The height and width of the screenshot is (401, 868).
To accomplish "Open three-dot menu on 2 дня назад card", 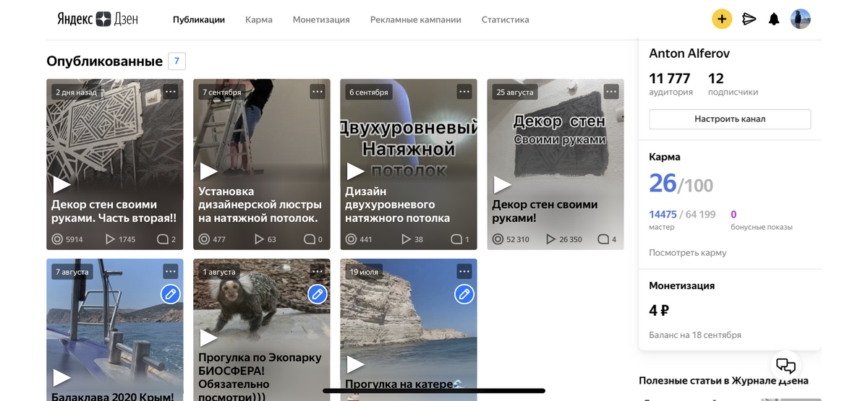I will pyautogui.click(x=170, y=91).
